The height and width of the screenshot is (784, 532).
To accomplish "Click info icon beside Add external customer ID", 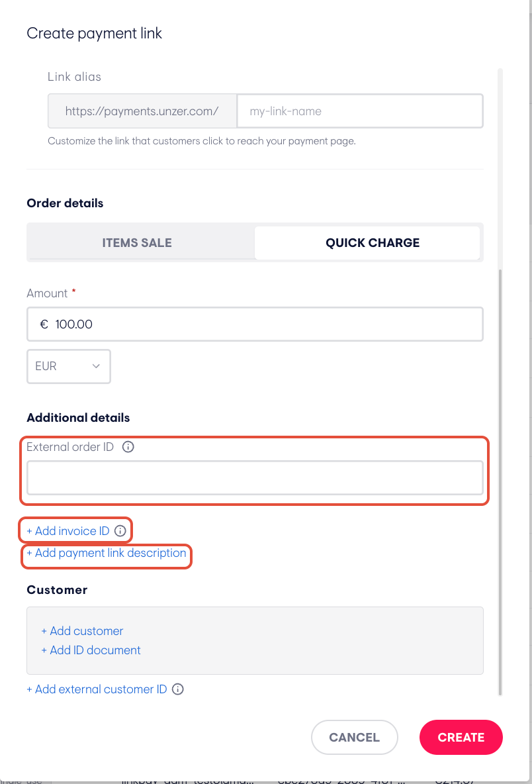I will click(178, 689).
